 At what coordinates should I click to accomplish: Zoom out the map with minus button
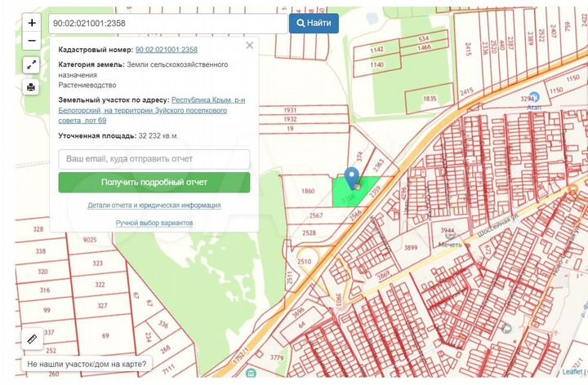click(x=32, y=41)
